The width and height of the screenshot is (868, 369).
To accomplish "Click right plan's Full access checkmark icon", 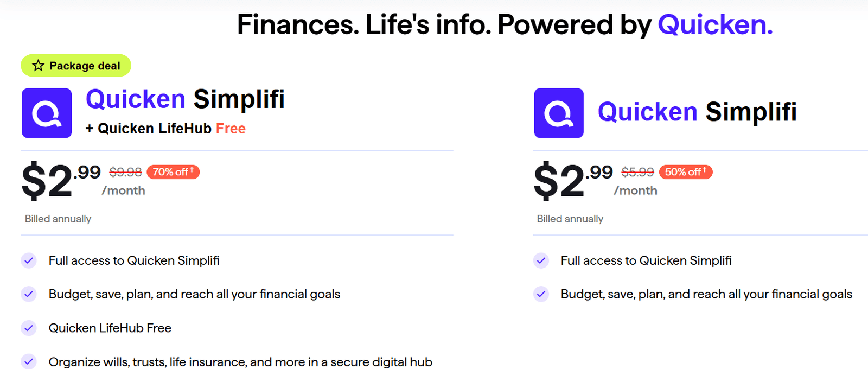I will (x=541, y=260).
